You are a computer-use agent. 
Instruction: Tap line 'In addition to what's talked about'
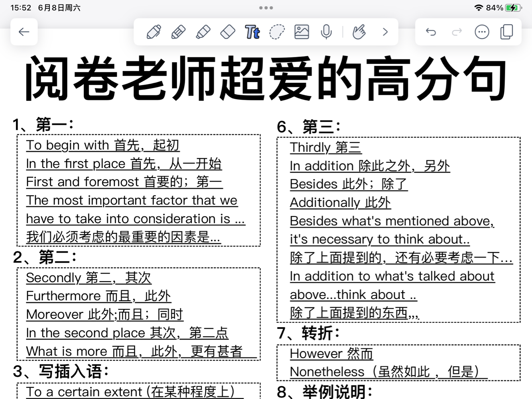[x=392, y=276]
